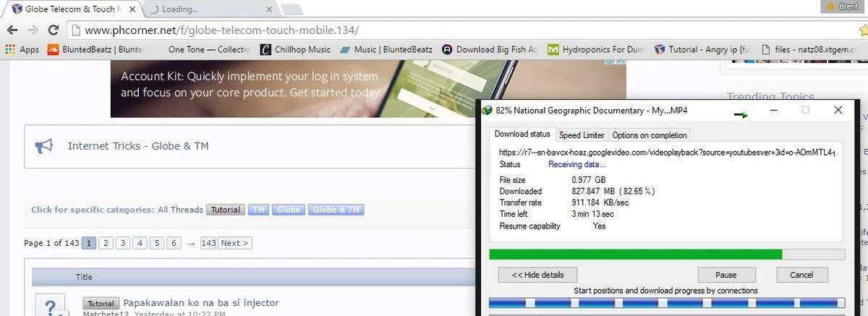Viewport: 868px width, 316px height.
Task: Open the BluntedBeatz bookmark
Action: (x=96, y=50)
